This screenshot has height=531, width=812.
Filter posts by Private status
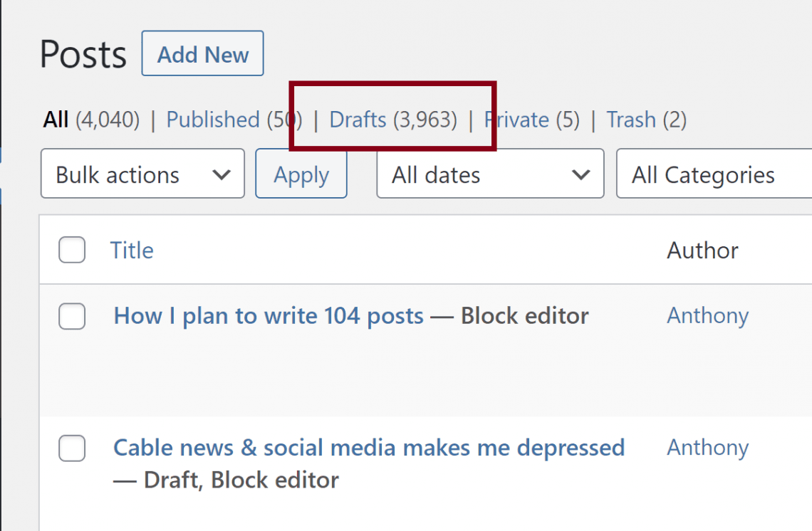coord(517,120)
